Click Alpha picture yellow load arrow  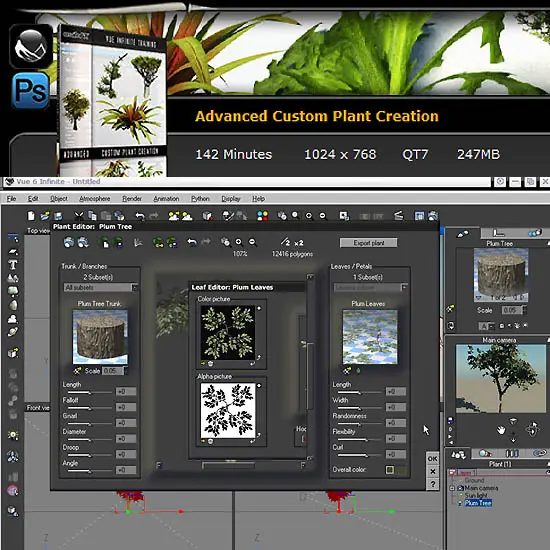tap(203, 441)
